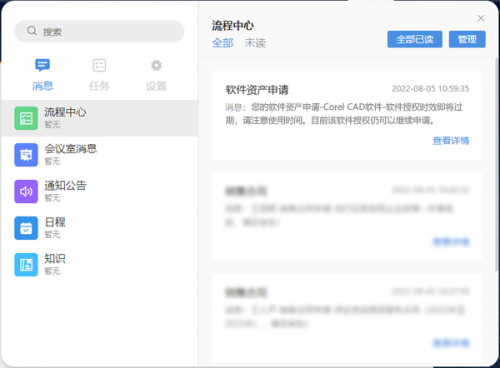Click the timestamp 2022-08-05 10:59:35
The height and width of the screenshot is (368, 500).
(430, 89)
